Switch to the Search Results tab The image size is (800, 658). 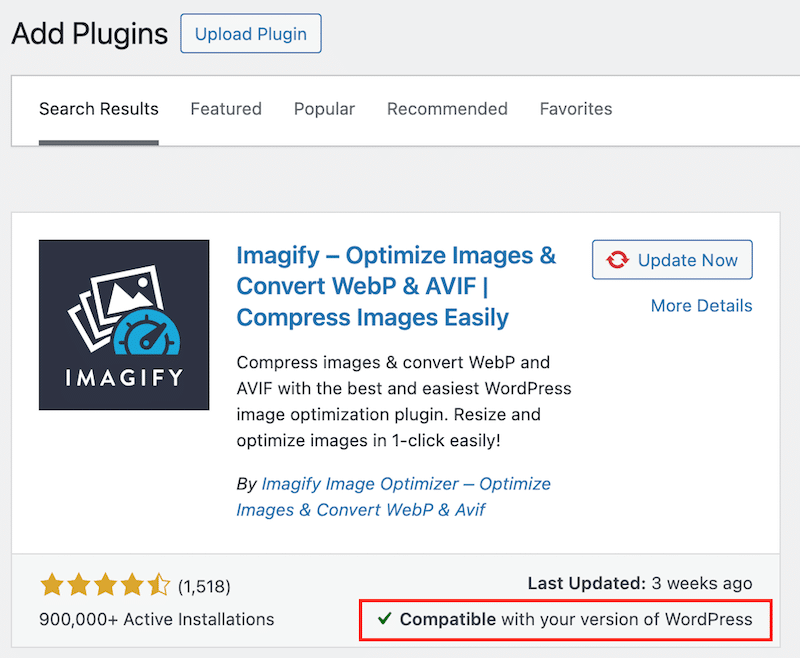click(x=99, y=109)
